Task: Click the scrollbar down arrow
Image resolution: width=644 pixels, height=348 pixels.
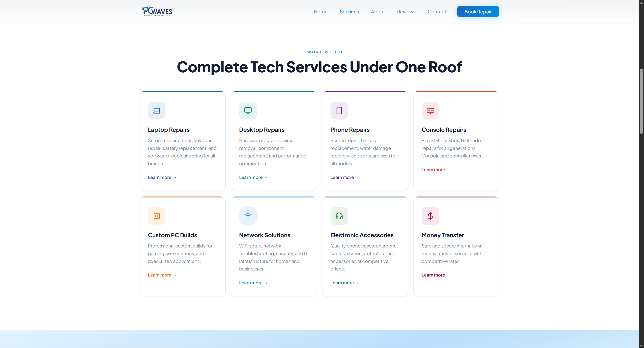Action: (641, 346)
